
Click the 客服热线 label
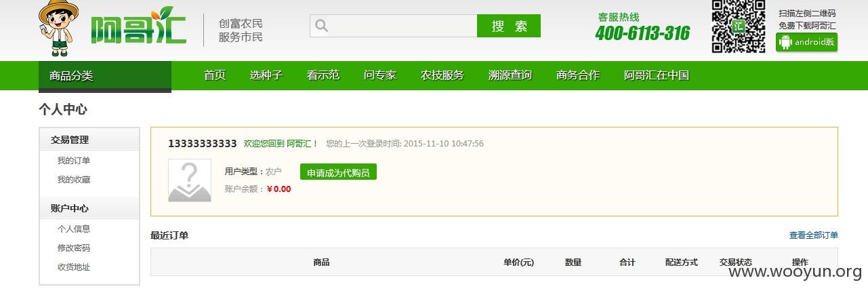pos(619,17)
